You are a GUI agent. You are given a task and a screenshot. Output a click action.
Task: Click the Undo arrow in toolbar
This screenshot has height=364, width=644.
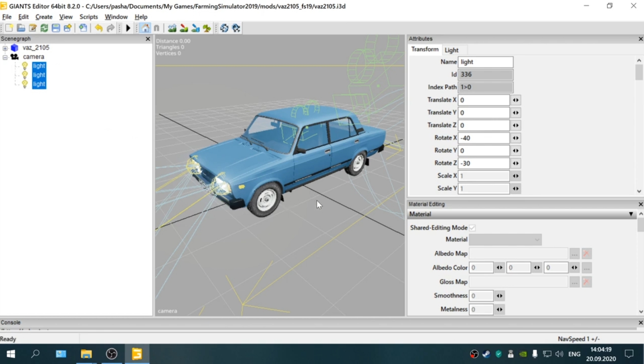(98, 28)
